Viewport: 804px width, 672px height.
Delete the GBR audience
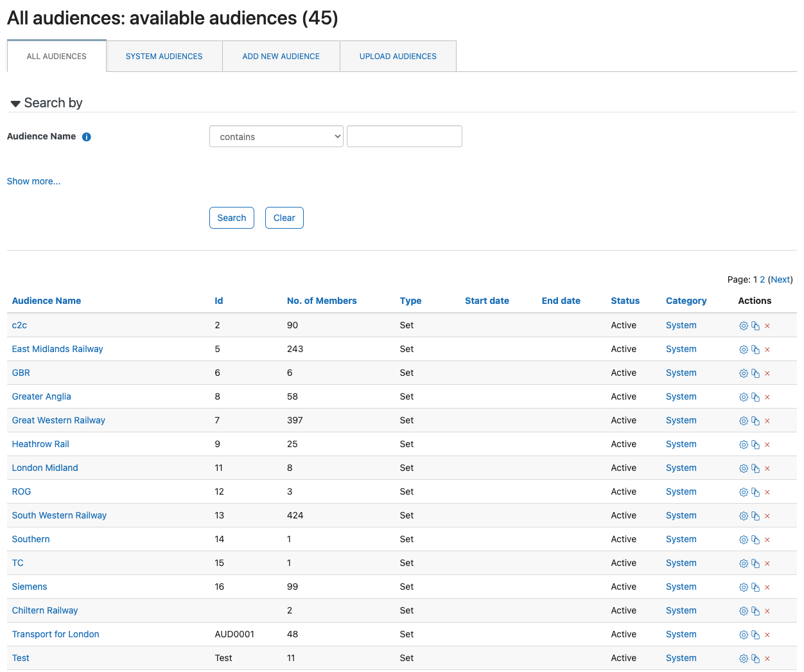tap(767, 373)
